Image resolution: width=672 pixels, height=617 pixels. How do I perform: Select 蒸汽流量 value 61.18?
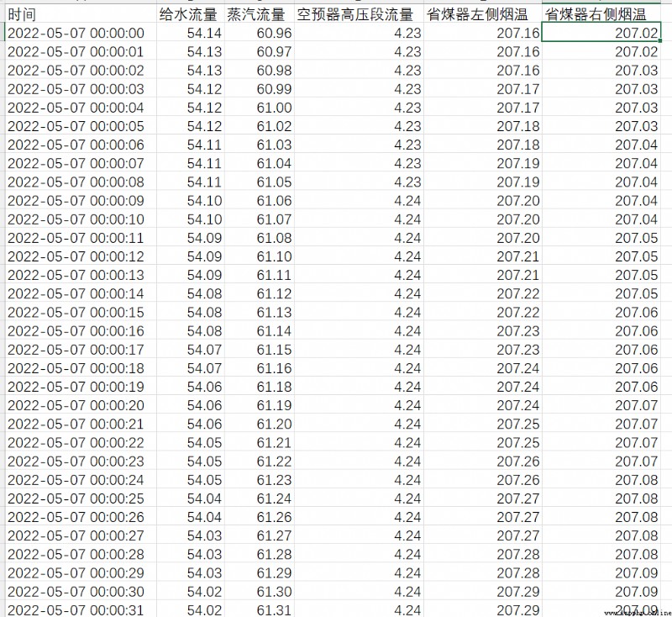(x=260, y=387)
